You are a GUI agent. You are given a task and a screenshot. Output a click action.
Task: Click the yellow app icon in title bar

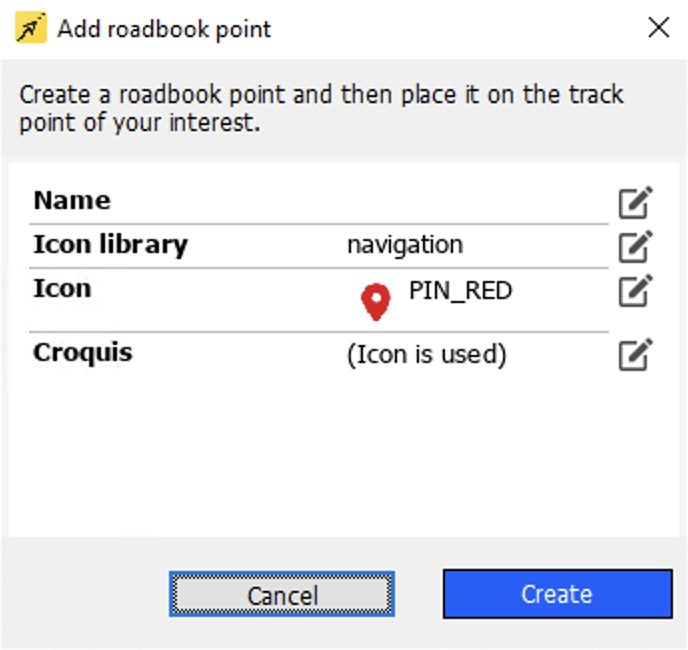30,28
